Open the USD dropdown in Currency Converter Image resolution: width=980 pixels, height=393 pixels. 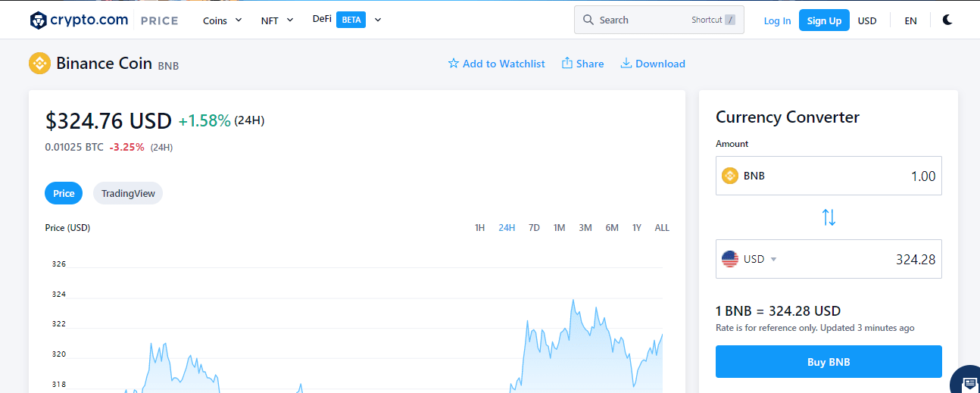point(760,259)
